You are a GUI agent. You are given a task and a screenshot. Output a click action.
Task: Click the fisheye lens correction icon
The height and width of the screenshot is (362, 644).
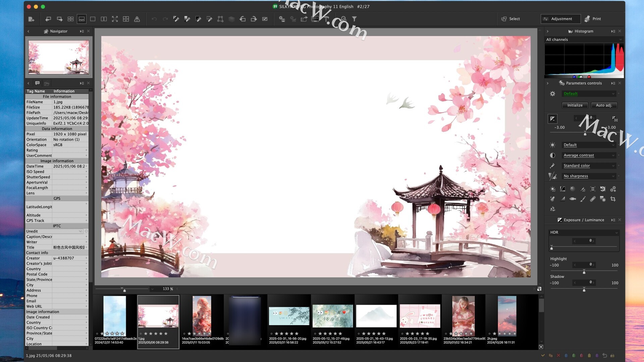(573, 199)
